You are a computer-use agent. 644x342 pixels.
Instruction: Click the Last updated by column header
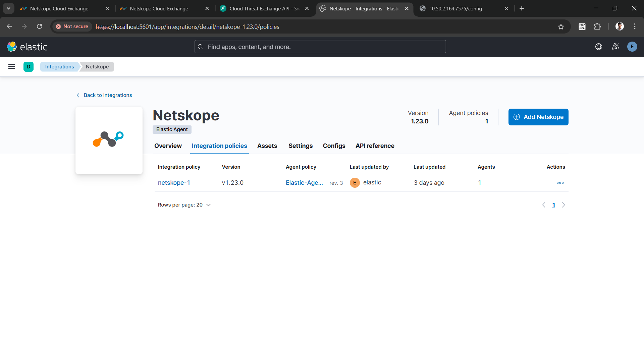tap(369, 167)
